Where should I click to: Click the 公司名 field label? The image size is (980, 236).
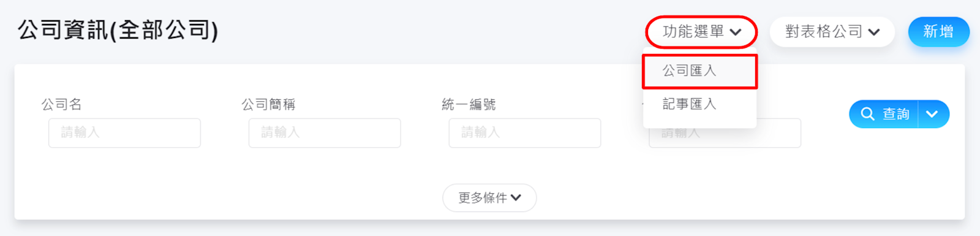coord(62,105)
